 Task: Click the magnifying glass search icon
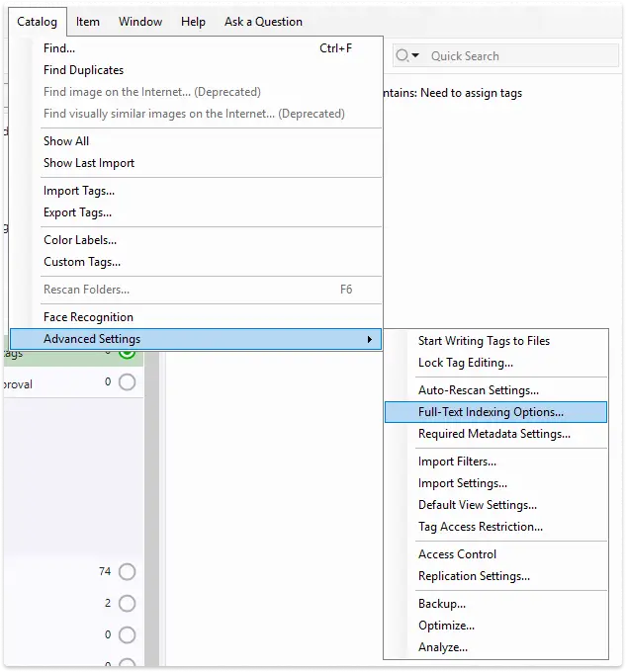click(x=402, y=56)
